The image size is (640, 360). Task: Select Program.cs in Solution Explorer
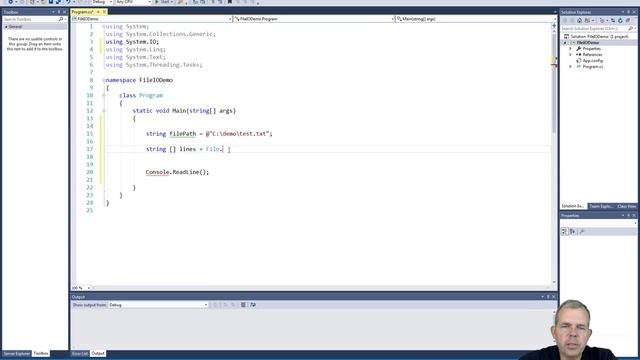593,67
